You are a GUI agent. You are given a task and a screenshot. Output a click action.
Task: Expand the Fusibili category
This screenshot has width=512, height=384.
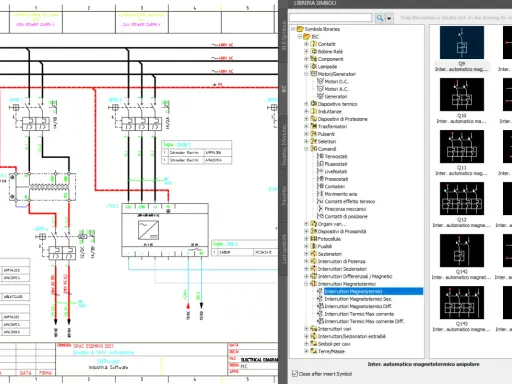click(306, 246)
